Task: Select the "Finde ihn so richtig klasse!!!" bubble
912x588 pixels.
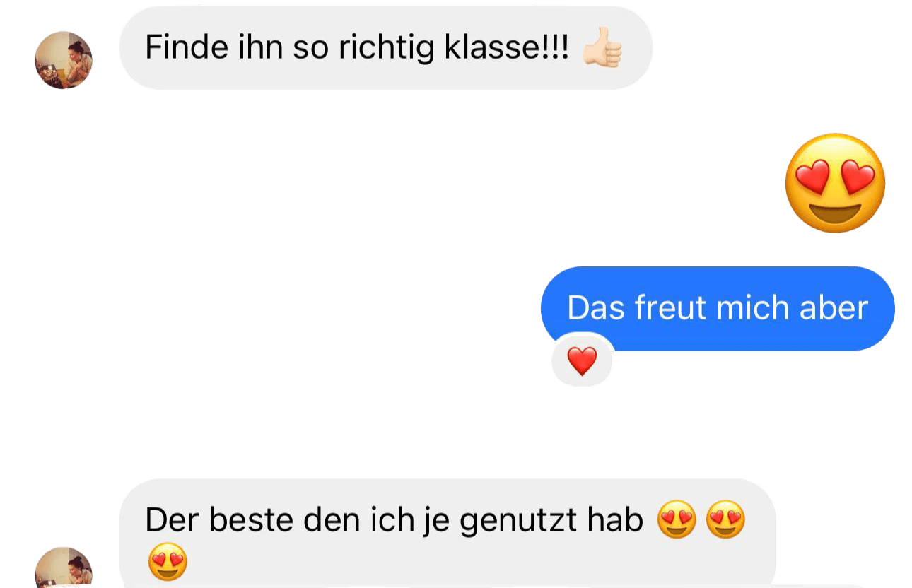Action: [385, 48]
